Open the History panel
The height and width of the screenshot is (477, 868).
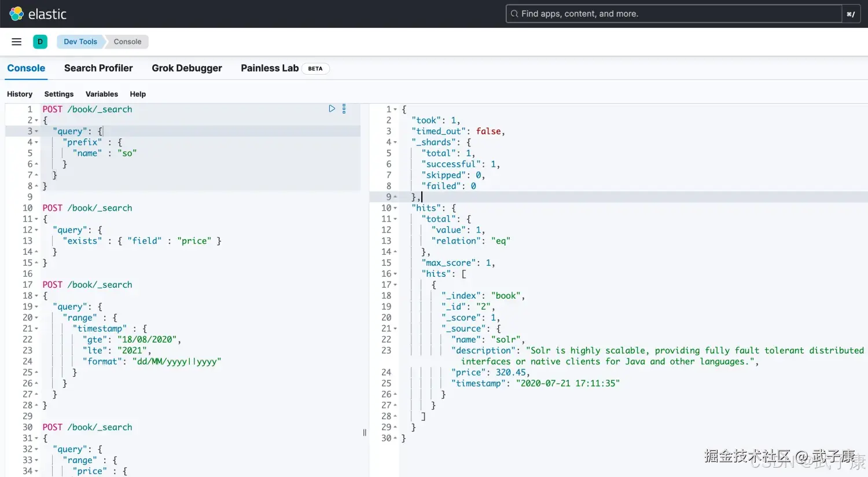click(20, 94)
